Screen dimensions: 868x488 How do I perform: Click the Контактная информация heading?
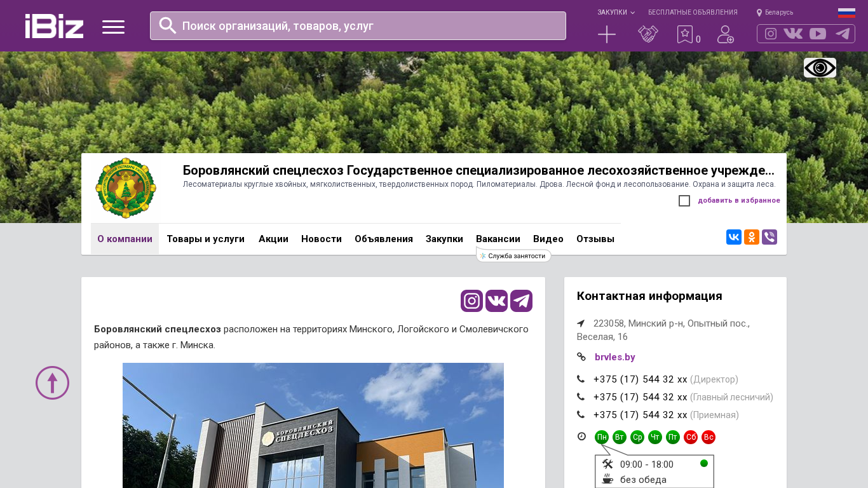pyautogui.click(x=649, y=296)
